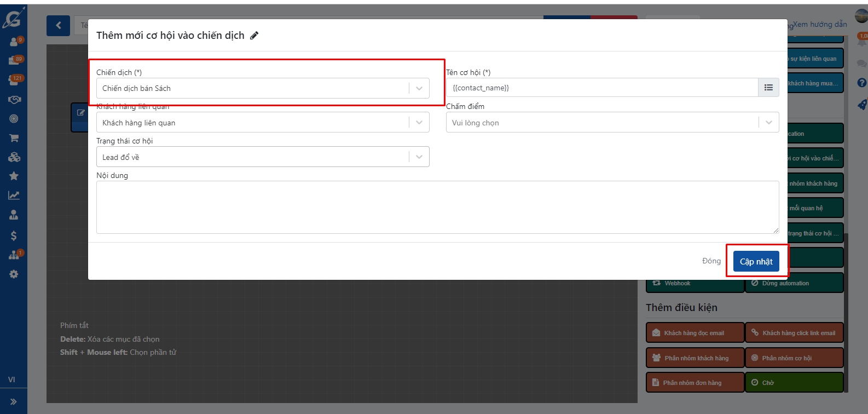Image resolution: width=868 pixels, height=414 pixels.
Task: Open the shopping cart icon in left sidebar
Action: point(14,138)
